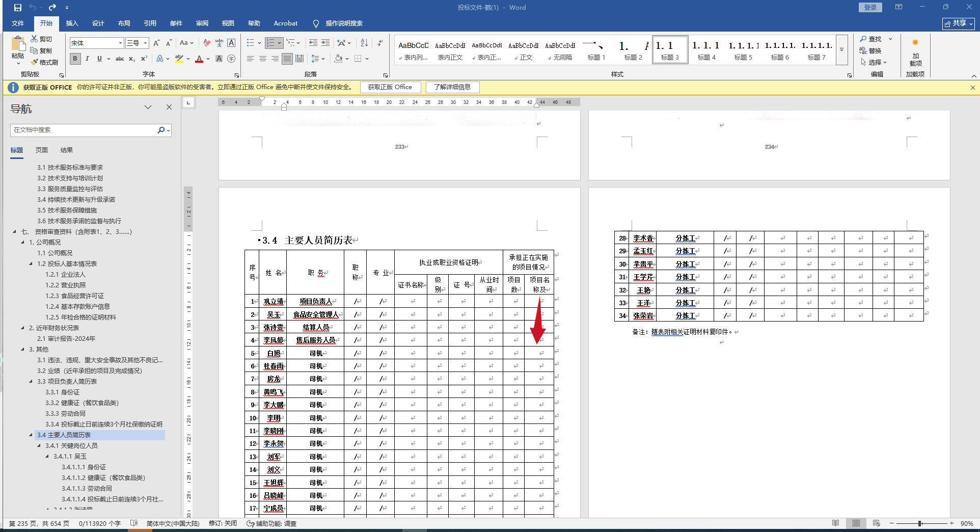Open the navigation pane options chevron
This screenshot has height=532, width=980.
click(148, 107)
